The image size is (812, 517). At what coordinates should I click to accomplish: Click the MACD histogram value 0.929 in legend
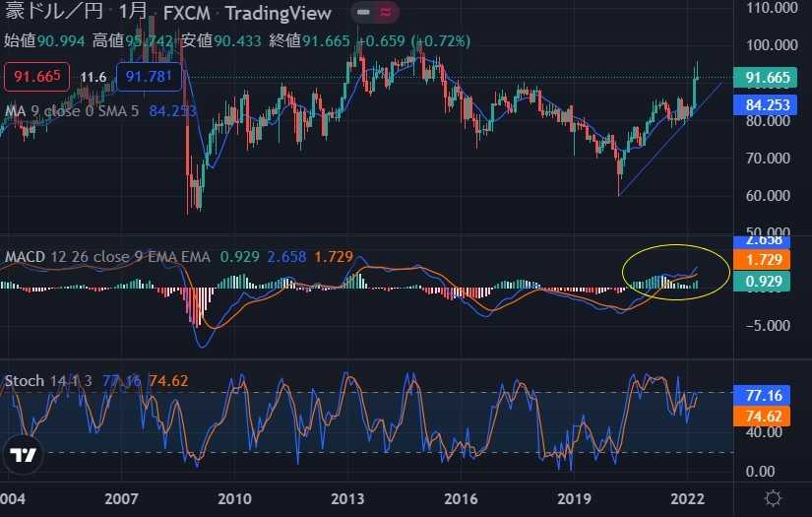240,256
